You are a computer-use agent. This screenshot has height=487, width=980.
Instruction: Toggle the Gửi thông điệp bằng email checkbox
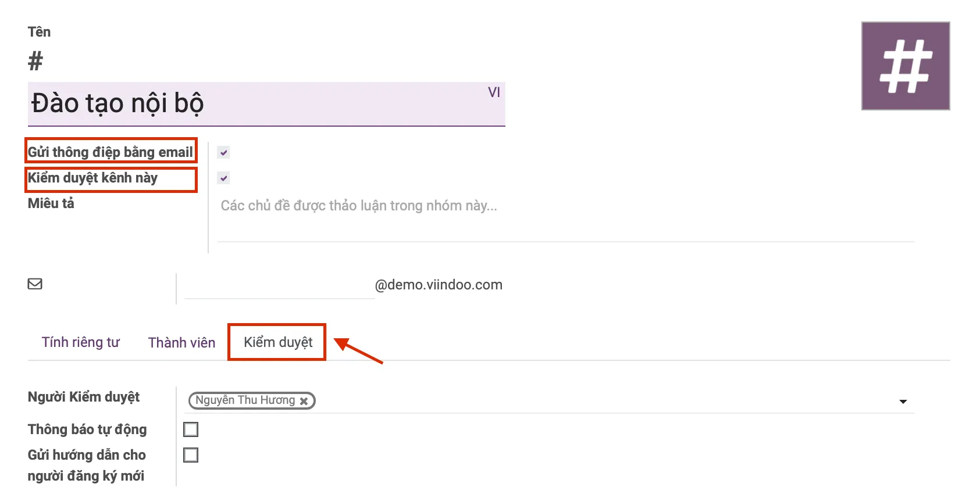point(223,152)
